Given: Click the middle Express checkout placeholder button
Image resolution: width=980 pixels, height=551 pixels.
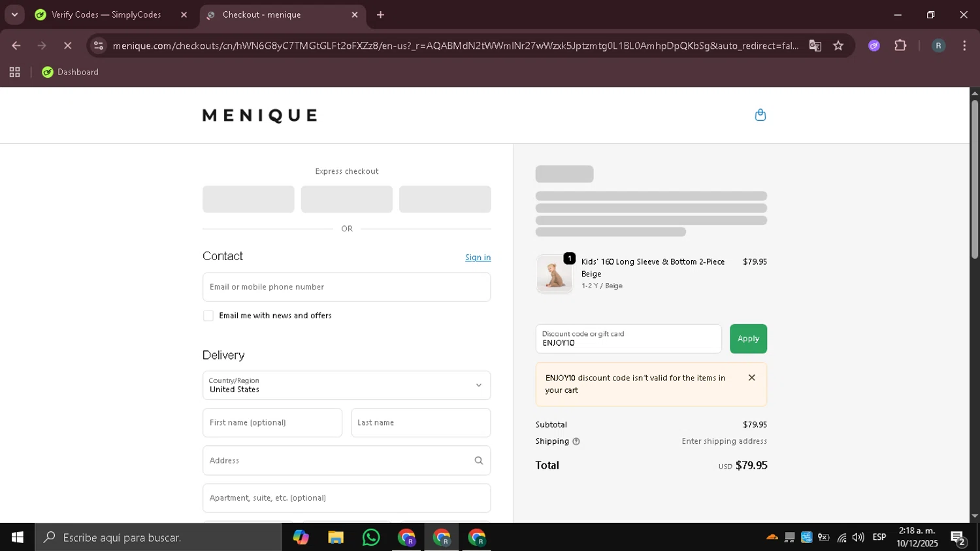Looking at the screenshot, I should 346,199.
